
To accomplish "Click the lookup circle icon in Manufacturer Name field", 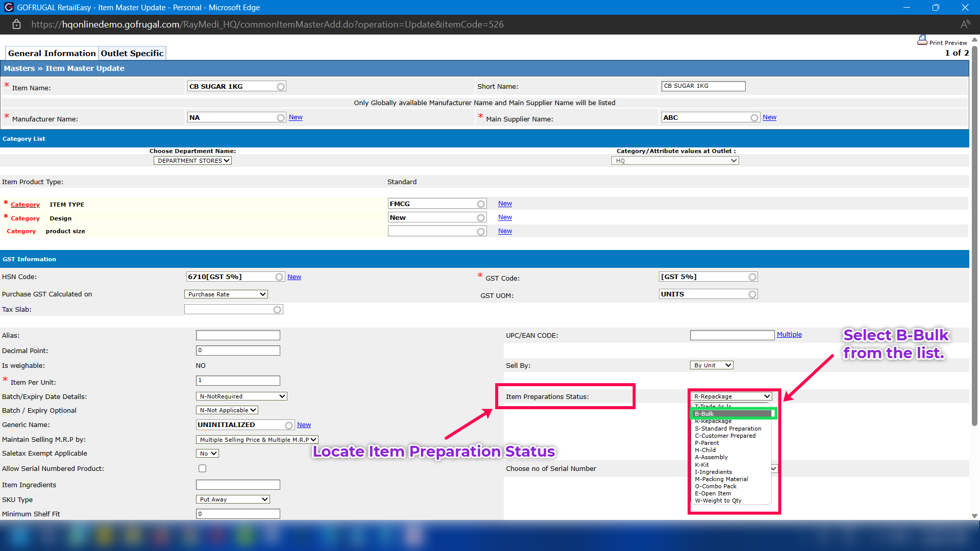I will pos(281,118).
